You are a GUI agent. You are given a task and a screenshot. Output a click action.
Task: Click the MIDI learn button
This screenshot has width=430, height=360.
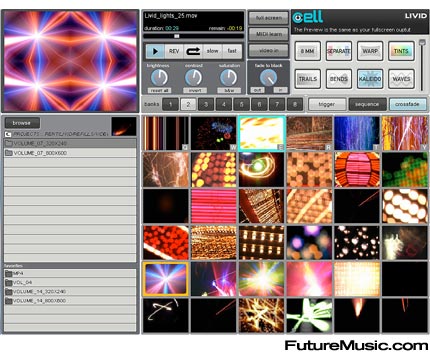[x=269, y=34]
